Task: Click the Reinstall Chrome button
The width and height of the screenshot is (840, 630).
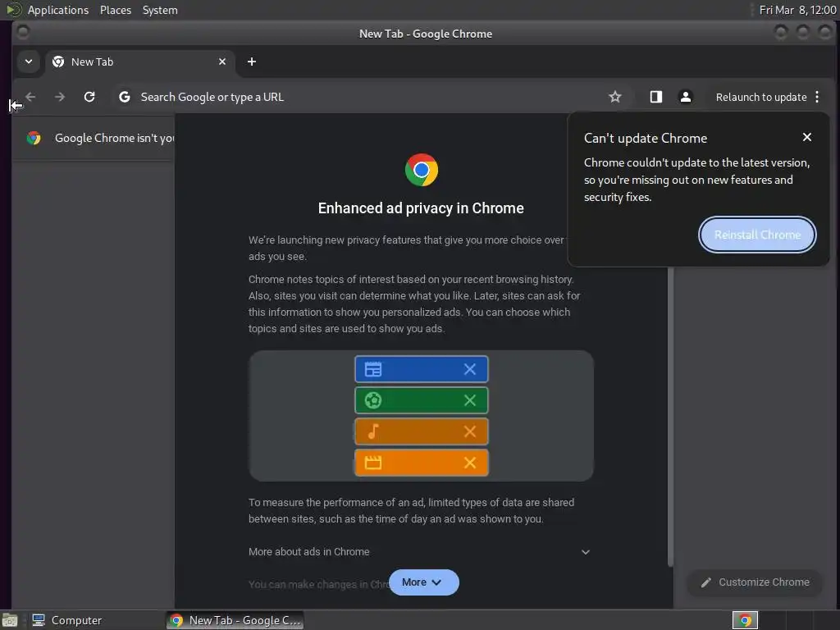Action: [757, 235]
